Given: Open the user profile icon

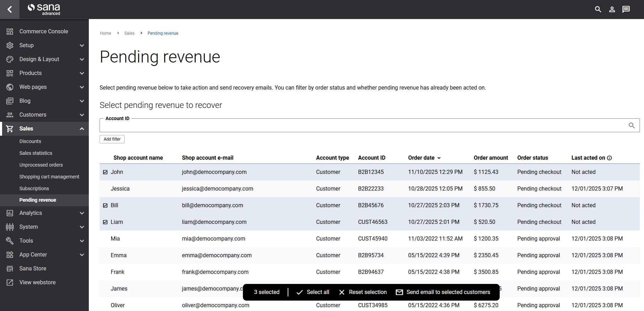Looking at the screenshot, I should point(612,9).
